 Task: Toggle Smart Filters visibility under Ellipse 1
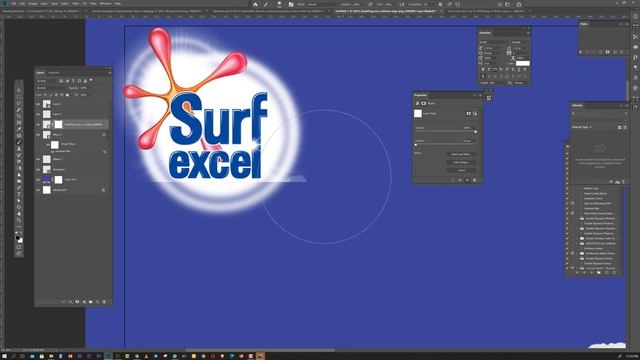48,144
